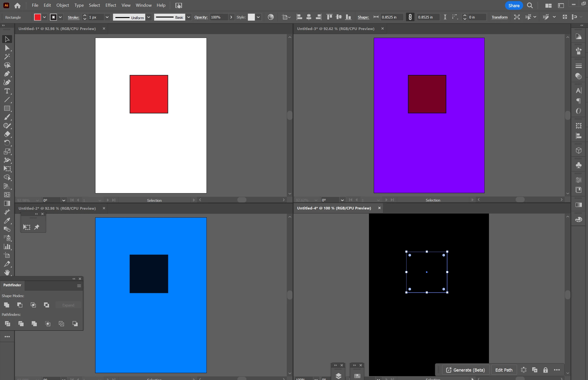588x380 pixels.
Task: Click the Recolor Artwork icon
Action: [x=271, y=17]
